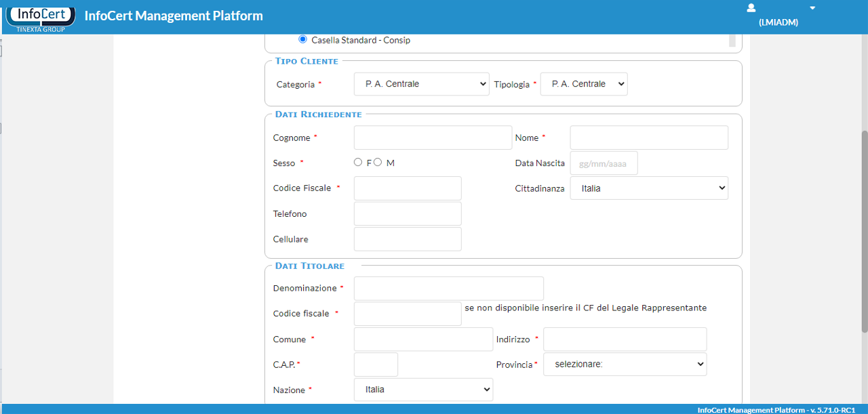Focus the Nome text field
Image resolution: width=868 pixels, height=414 pixels.
[x=648, y=138]
